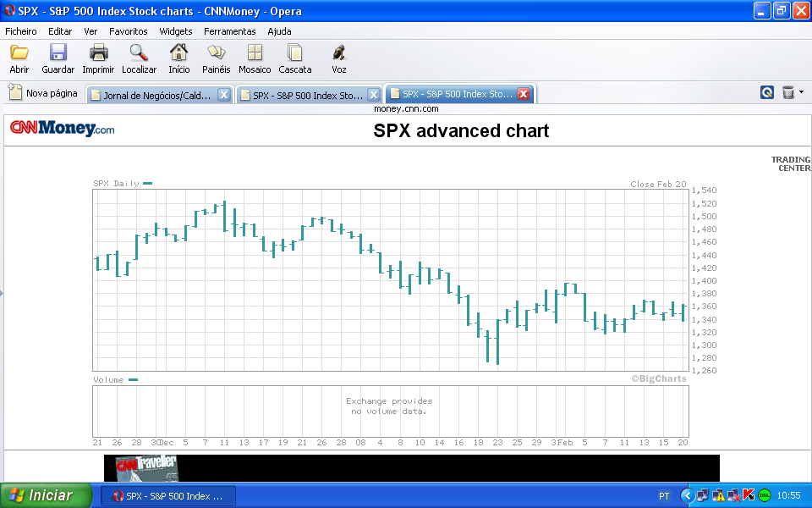Open the Favoritos menu

click(129, 31)
